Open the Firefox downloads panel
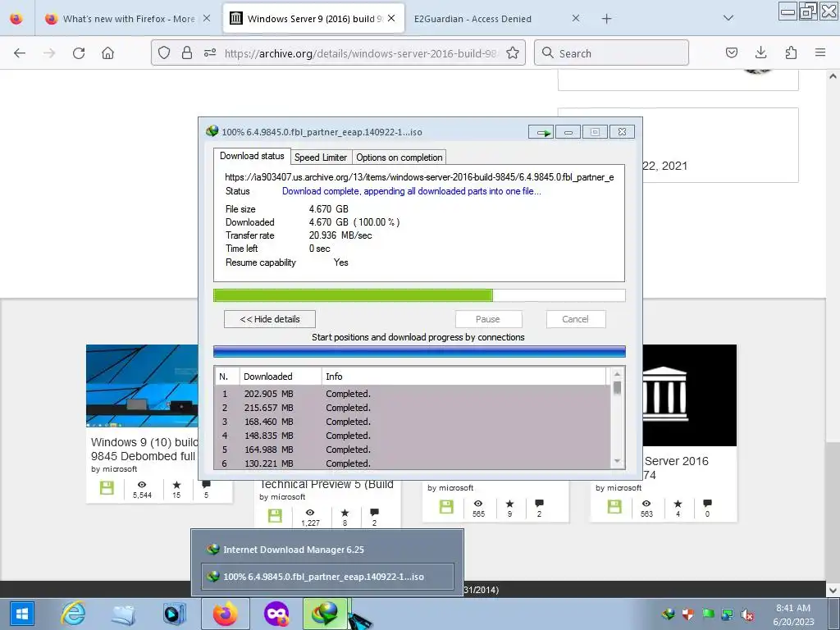 pos(760,53)
